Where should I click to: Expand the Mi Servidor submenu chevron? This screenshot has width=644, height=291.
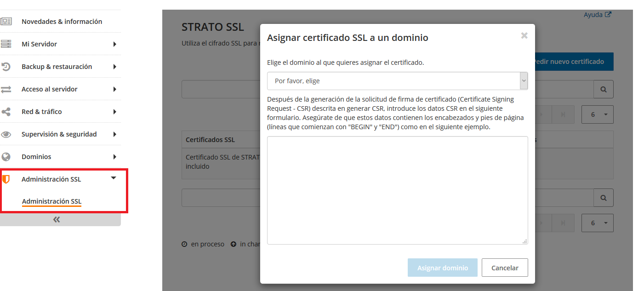pos(116,44)
